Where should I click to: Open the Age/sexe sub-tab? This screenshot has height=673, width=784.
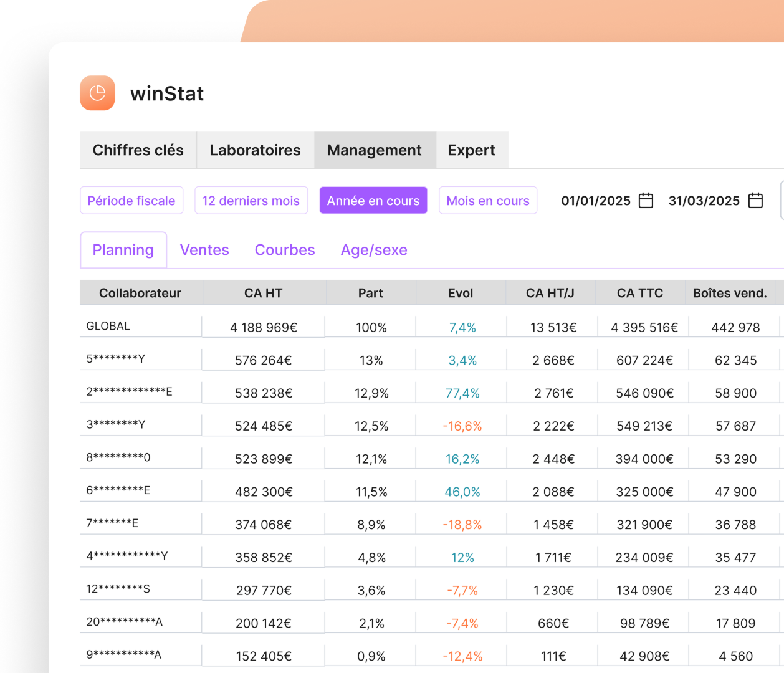374,250
